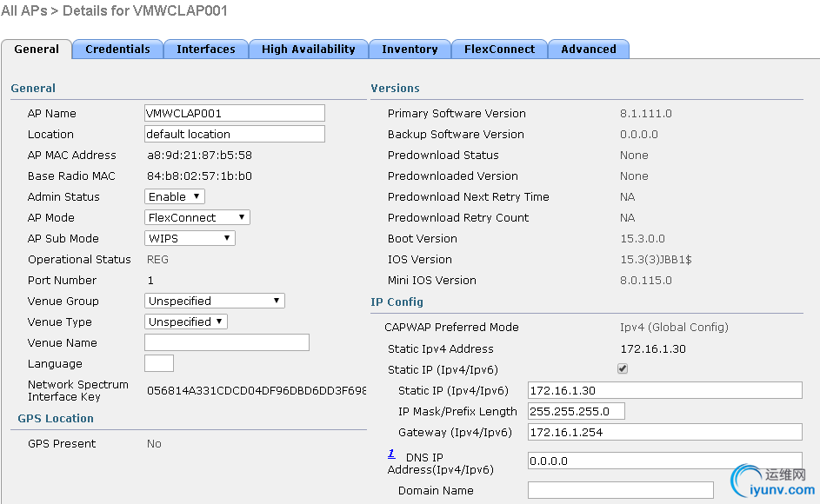Open the Inventory tab
This screenshot has height=504, width=820.
click(410, 50)
